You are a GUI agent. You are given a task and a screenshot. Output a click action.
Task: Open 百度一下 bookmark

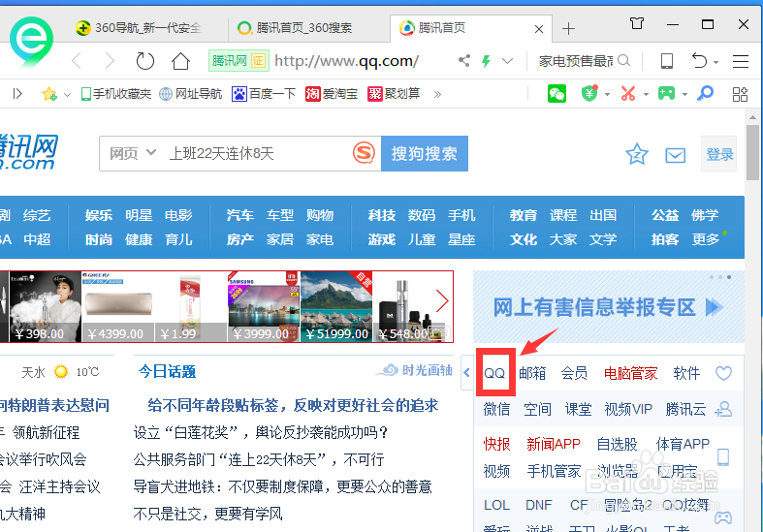[264, 93]
